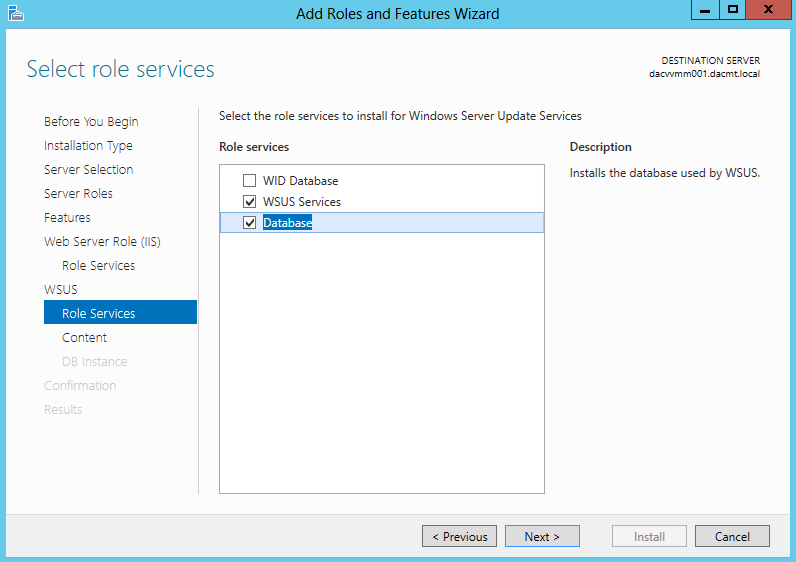Screen dimensions: 796x562
Task: Go to the Content step
Action: pyautogui.click(x=84, y=338)
